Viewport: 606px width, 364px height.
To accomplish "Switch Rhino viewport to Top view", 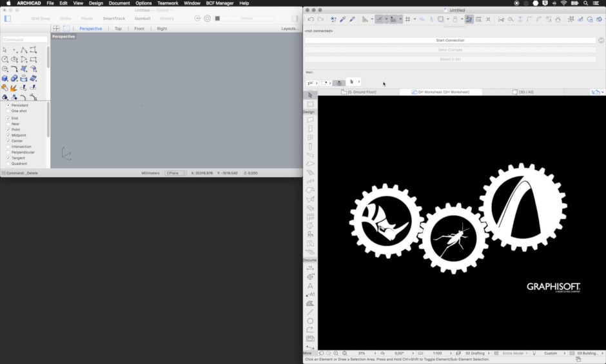I will click(118, 28).
